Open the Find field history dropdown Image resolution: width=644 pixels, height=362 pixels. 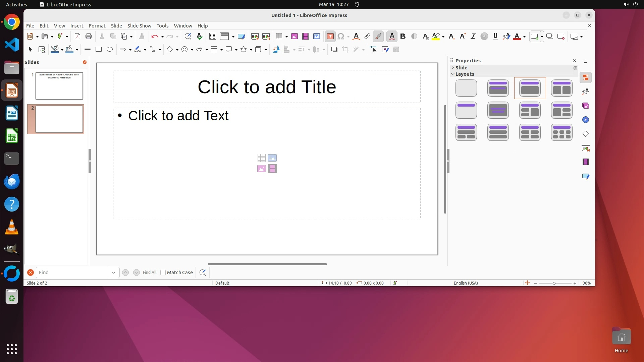click(x=114, y=273)
